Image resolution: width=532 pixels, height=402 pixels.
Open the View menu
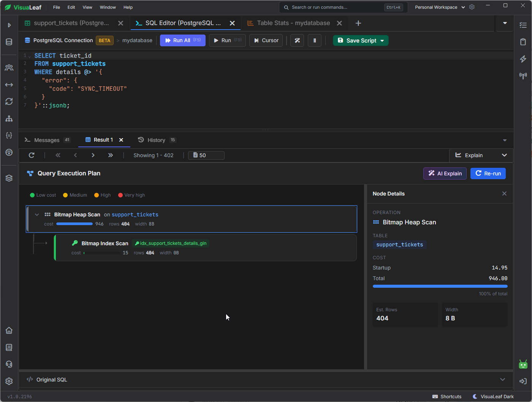click(87, 7)
